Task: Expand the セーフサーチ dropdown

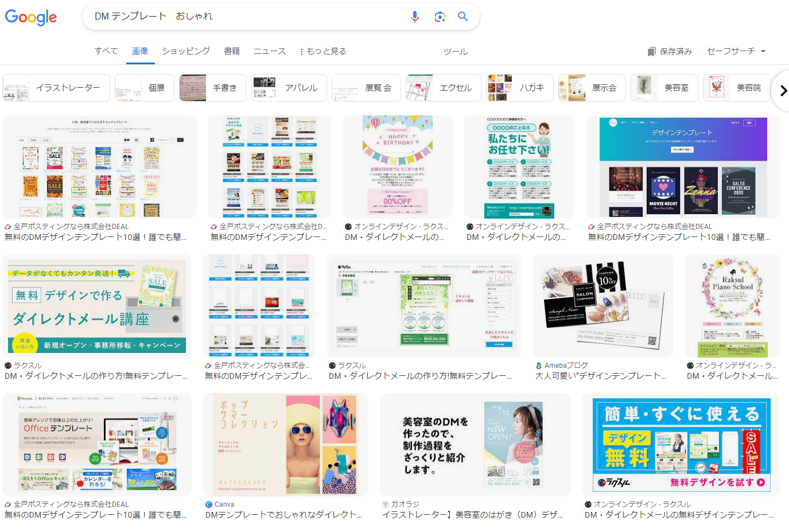Action: (736, 51)
